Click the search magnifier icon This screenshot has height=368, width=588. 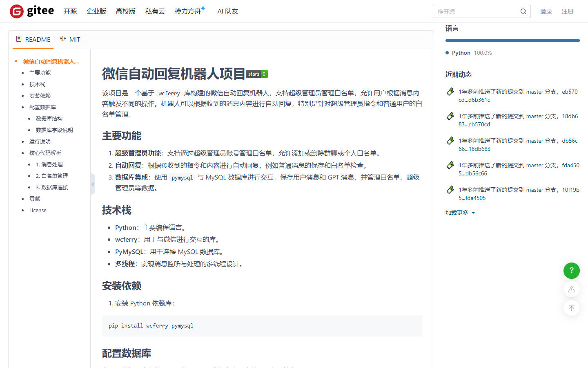[523, 11]
